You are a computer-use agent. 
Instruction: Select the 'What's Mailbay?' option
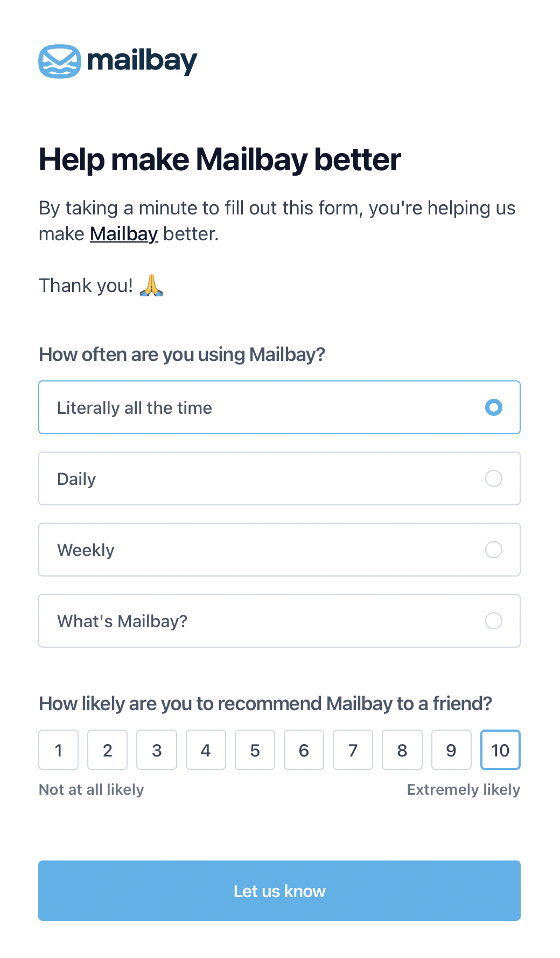point(493,621)
